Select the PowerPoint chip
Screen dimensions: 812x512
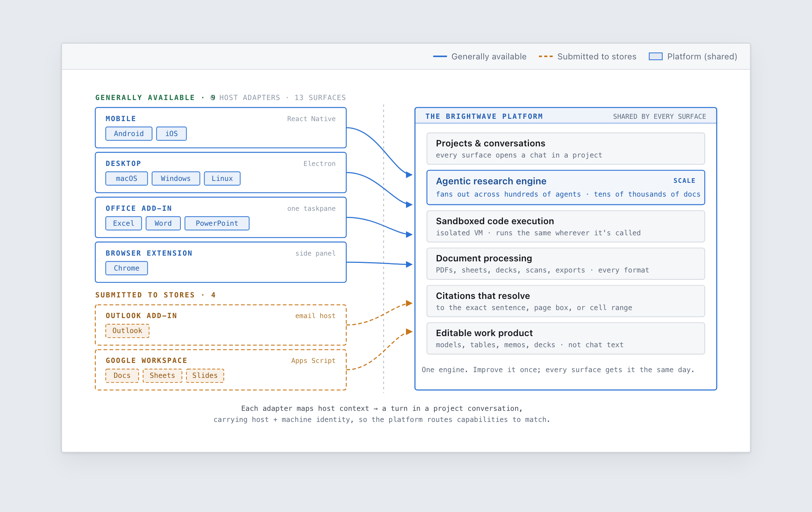(217, 223)
